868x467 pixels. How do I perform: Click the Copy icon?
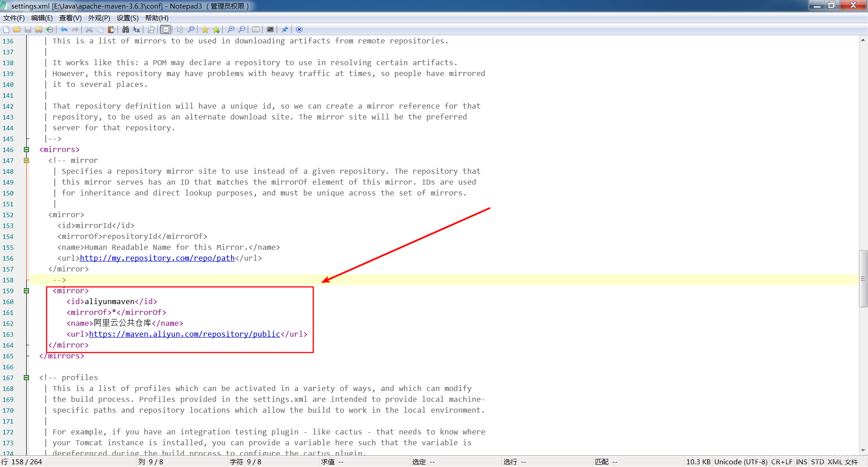click(x=100, y=29)
